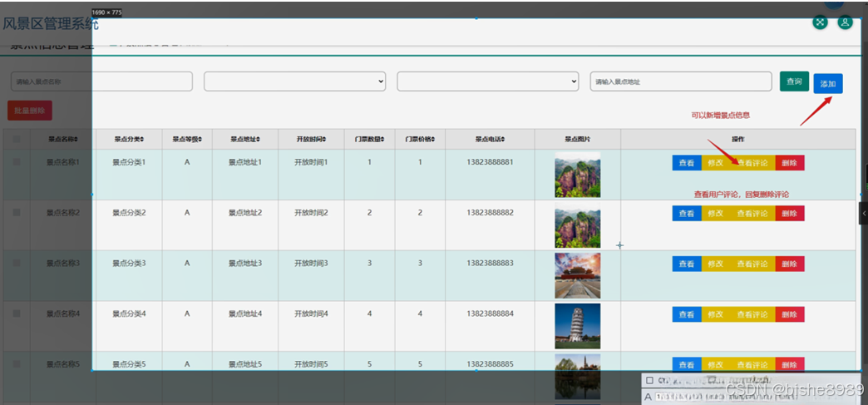Click 修改 for 景点名称4
Screen dimensions: 868x405
(x=716, y=314)
